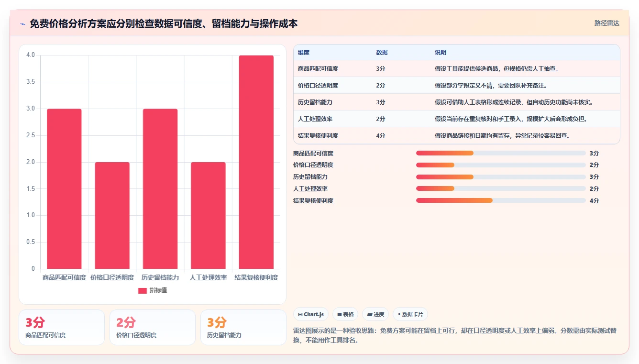Click the 4分 value in the table's 结果复核便利度 row
Image resolution: width=639 pixels, height=364 pixels.
coord(381,136)
